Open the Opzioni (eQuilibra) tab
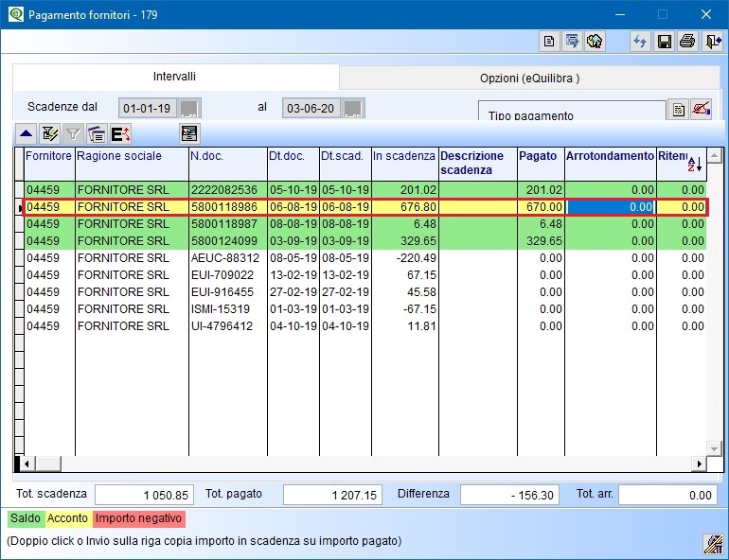729x560 pixels. click(x=529, y=79)
